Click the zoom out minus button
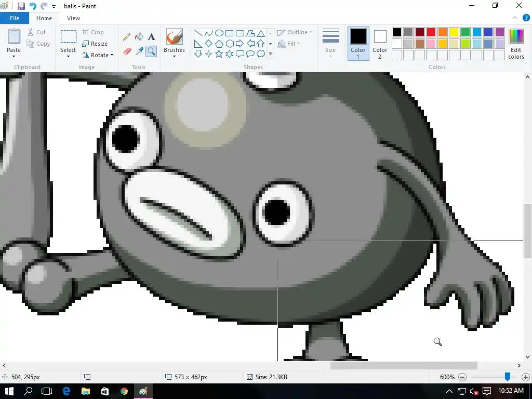 click(x=462, y=377)
